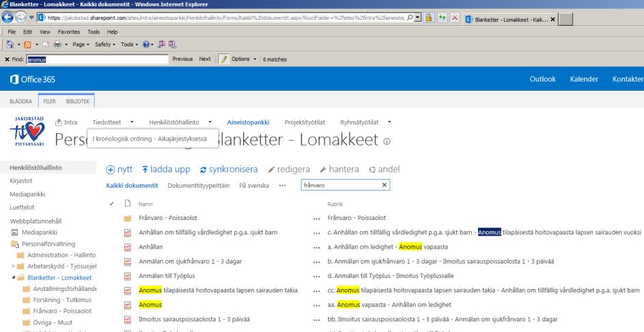This screenshot has height=332, width=644.
Task: Click the security lock icon
Action: (428, 18)
